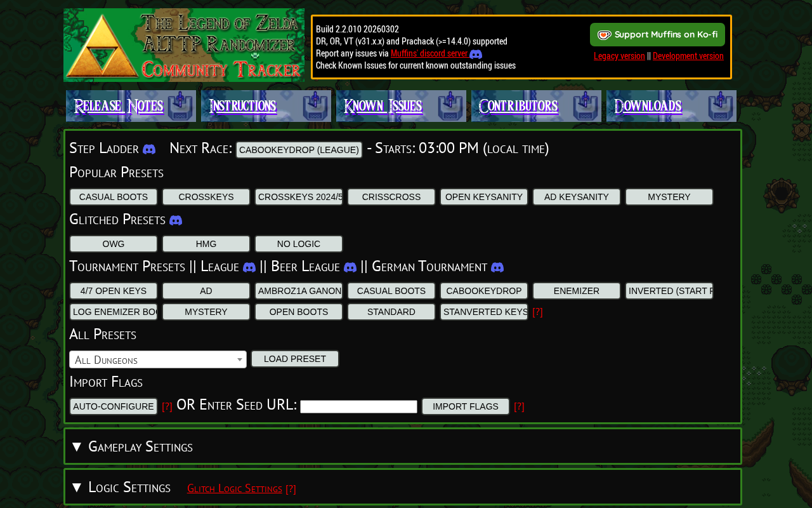The image size is (812, 508).
Task: Choose the Crosskeys 2024/5 preset
Action: (299, 197)
